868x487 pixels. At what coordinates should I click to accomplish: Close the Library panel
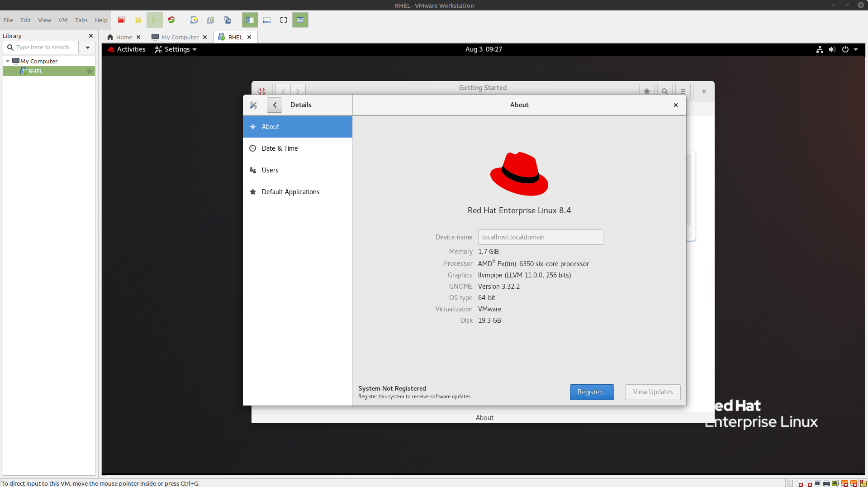point(91,36)
